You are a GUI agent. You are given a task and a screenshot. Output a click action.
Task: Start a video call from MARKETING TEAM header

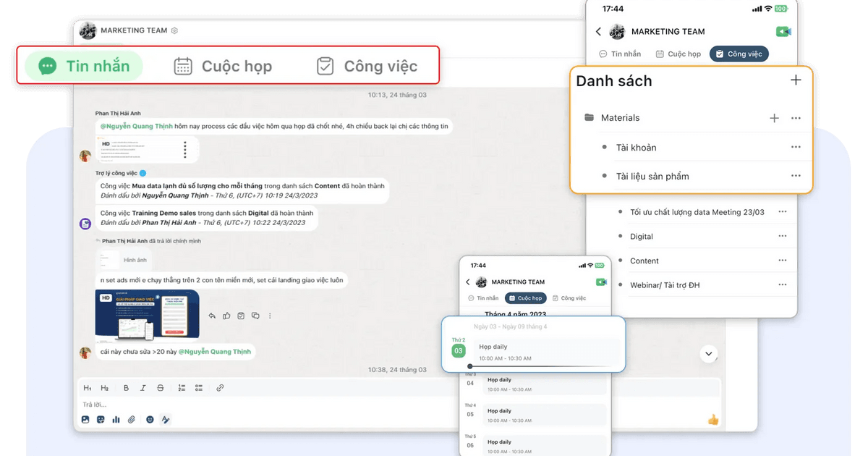(784, 31)
